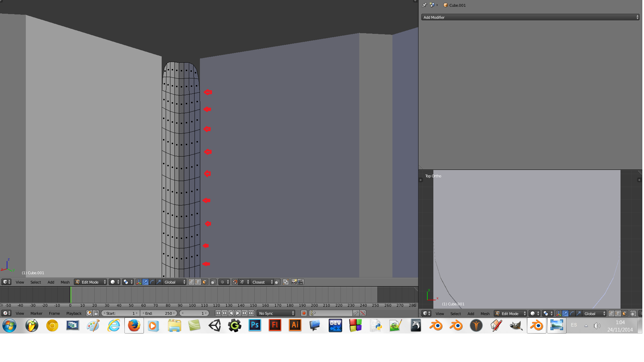Open the Mesh menu in 3D view
644x362 pixels.
click(65, 282)
